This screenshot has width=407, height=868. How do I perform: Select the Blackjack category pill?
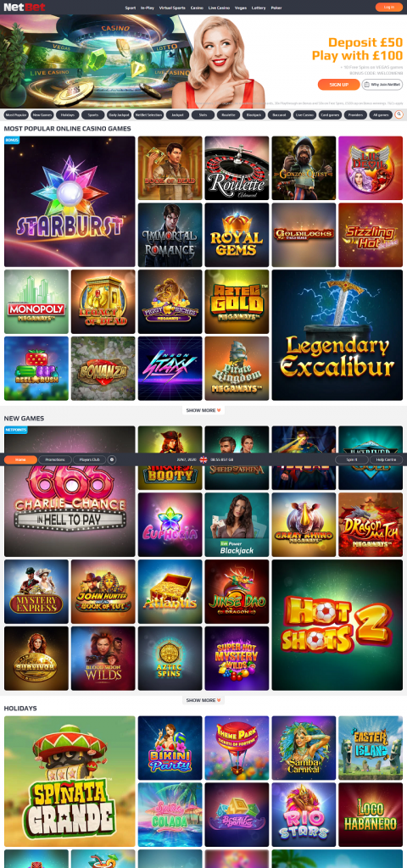coord(254,114)
